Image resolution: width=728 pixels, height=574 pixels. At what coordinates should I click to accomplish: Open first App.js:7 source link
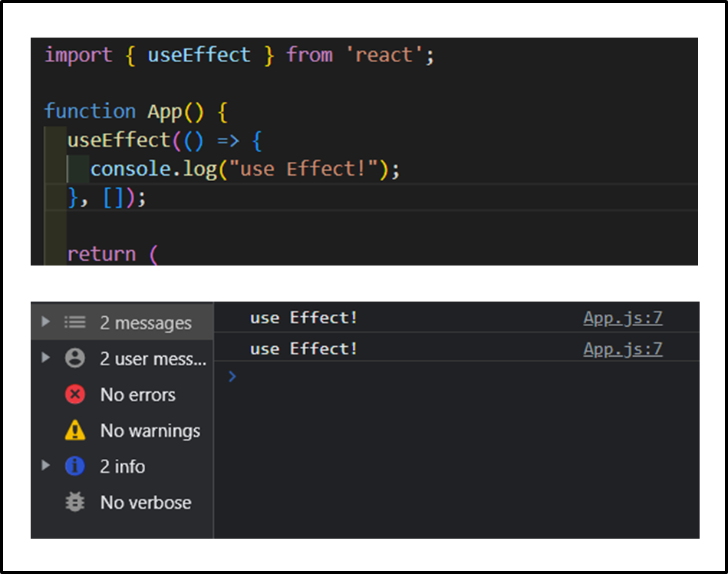(x=622, y=318)
